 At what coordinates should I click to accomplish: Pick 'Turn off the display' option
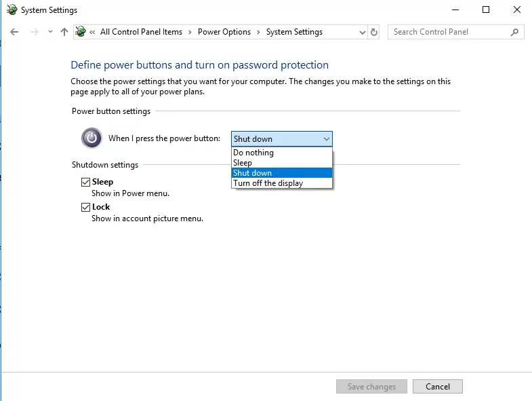click(x=268, y=183)
